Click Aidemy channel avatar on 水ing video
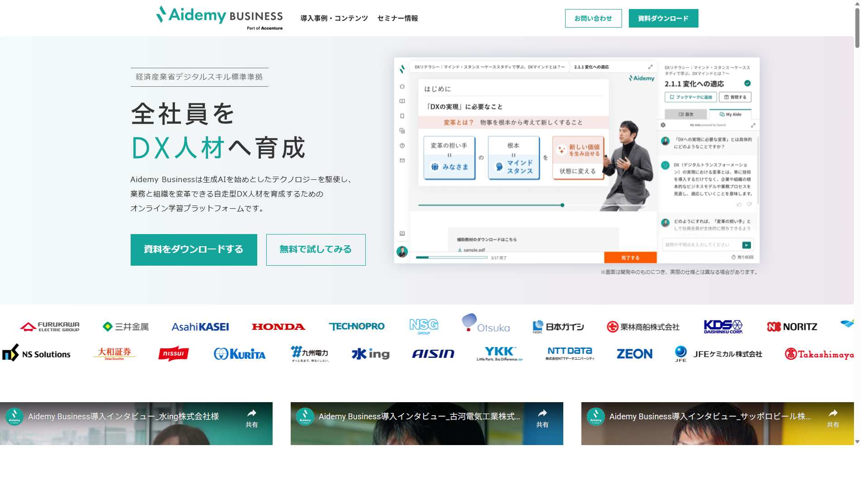The height and width of the screenshot is (488, 868). tap(14, 417)
